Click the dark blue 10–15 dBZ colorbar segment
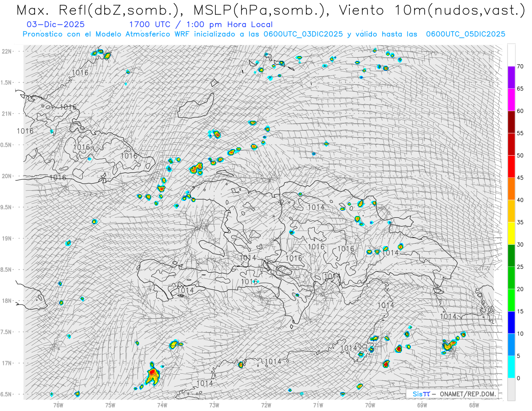 tap(511, 322)
